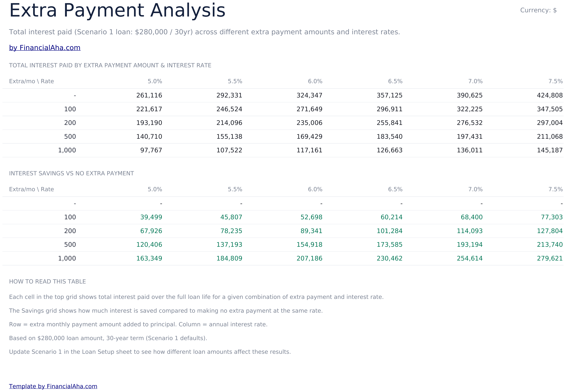The image size is (566, 392).
Task: Select the 'Currency: $' label
Action: (538, 10)
